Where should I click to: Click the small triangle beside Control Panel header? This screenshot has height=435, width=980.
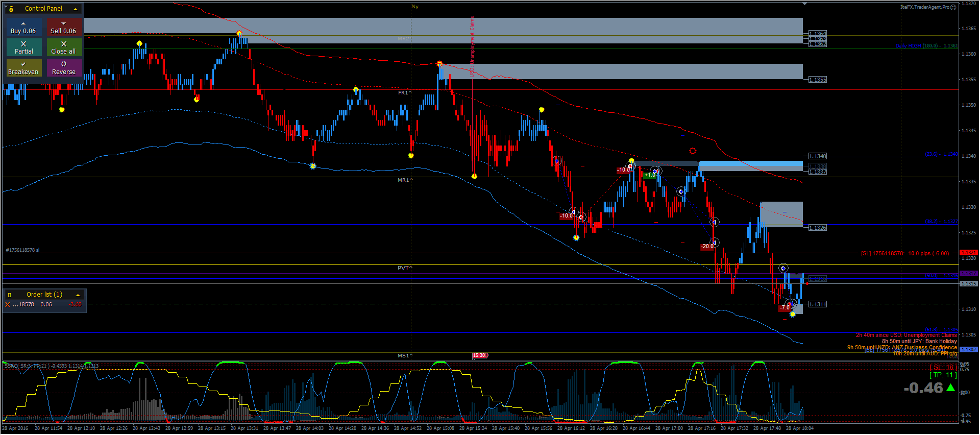click(x=6, y=7)
